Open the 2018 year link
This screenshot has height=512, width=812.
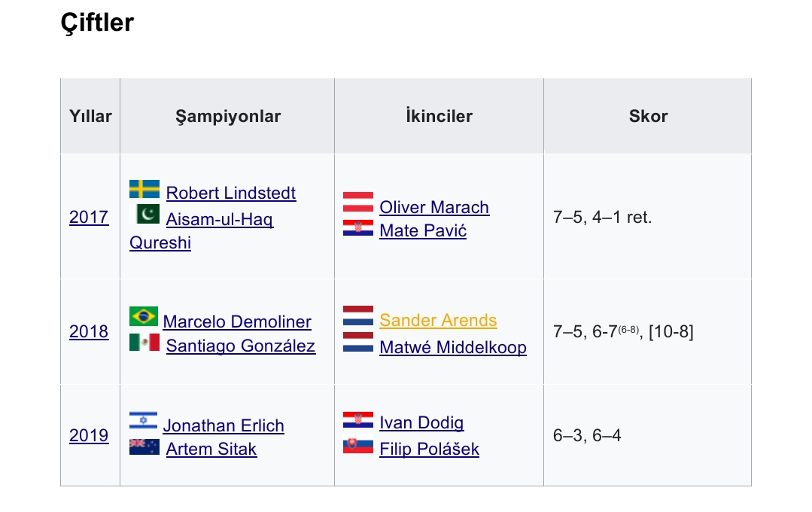point(89,331)
